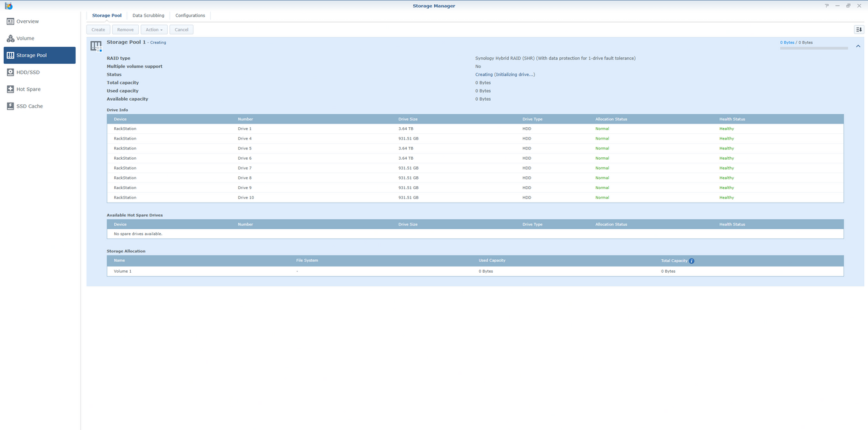Switch to the Data Scrubbing tab

pos(148,15)
